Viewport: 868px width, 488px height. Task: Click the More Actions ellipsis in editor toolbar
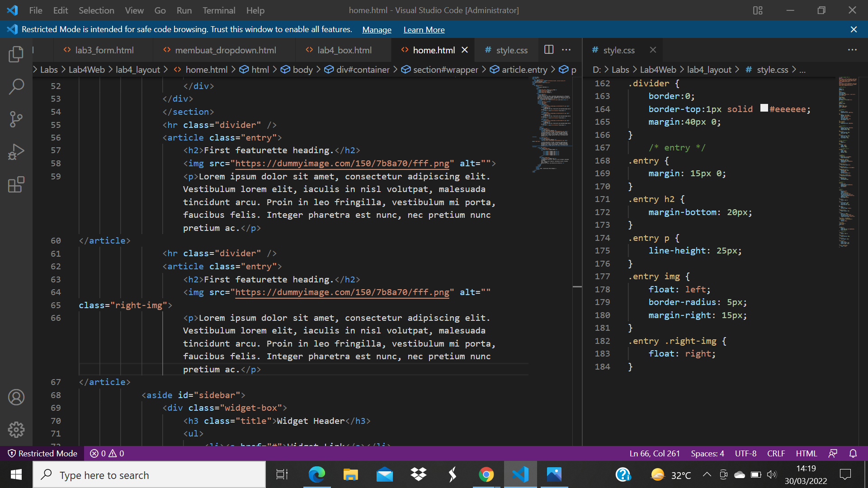pyautogui.click(x=566, y=50)
